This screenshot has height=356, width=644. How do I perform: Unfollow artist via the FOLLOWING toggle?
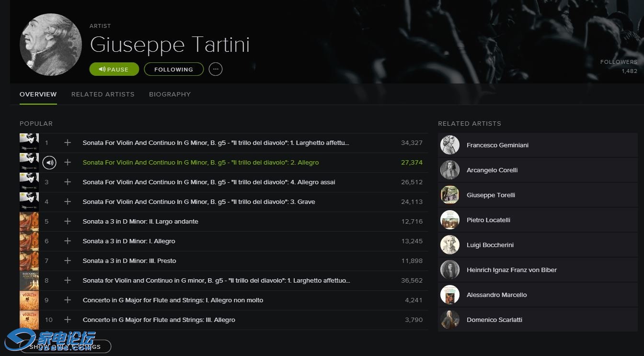[173, 69]
